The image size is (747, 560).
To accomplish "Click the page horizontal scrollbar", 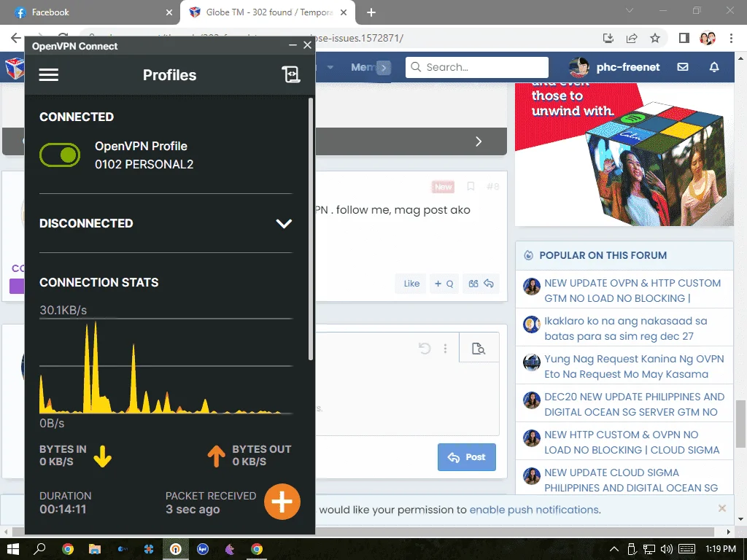I will [x=362, y=532].
